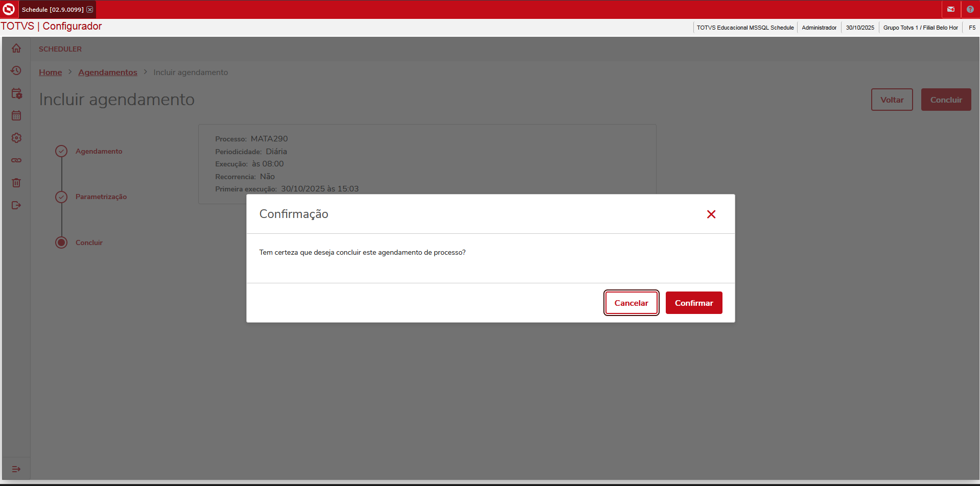This screenshot has height=486, width=980.
Task: Click the TOTVS logo icon at top left
Action: point(9,9)
